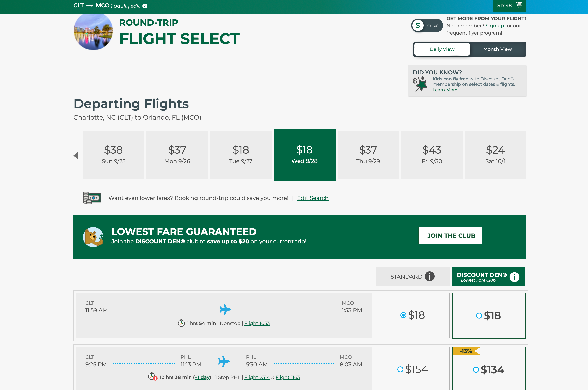Pick the Sat 10/1 fare date
The height and width of the screenshot is (390, 588).
click(495, 155)
